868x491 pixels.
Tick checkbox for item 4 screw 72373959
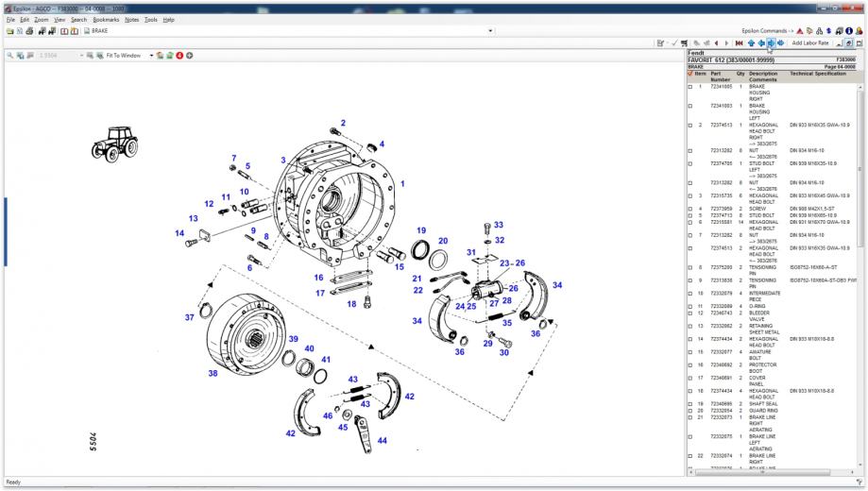point(690,210)
